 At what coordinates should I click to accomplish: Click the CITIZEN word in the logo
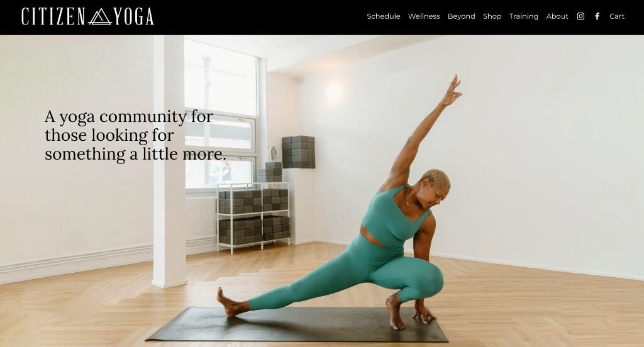coord(53,17)
